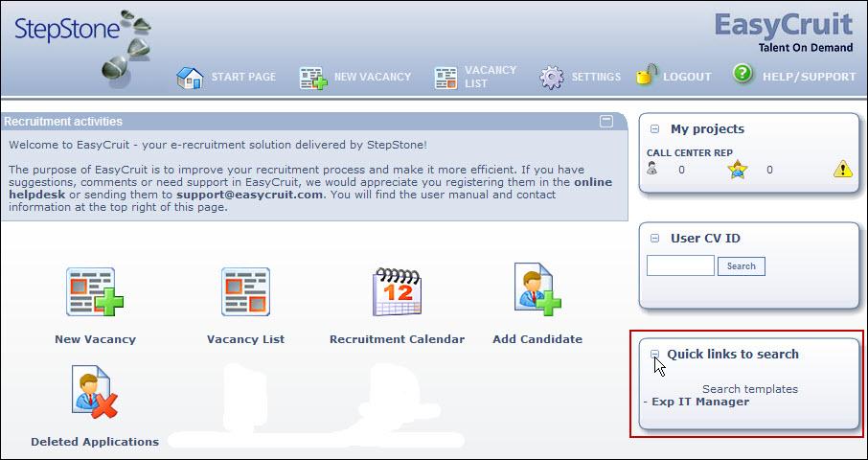Screen dimensions: 868x460
Task: Click the Add Candidate icon
Action: [x=537, y=289]
